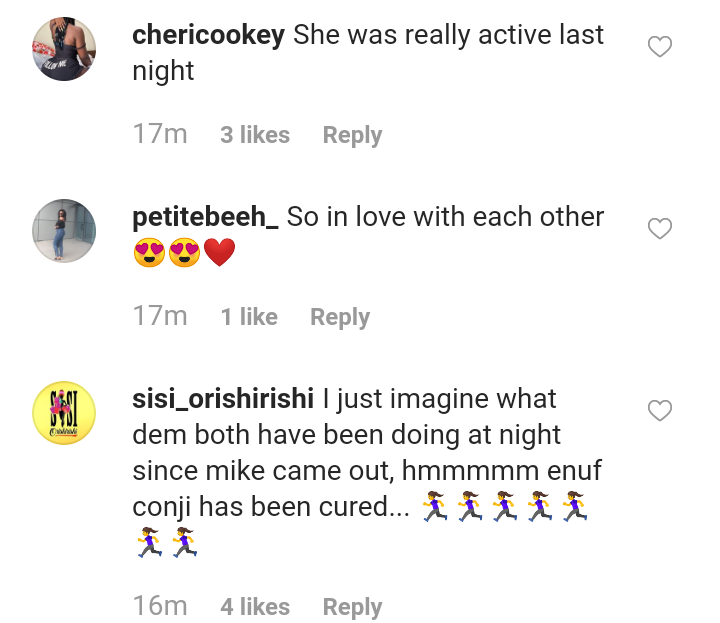The width and height of the screenshot is (720, 623).
Task: Reply to sisi_orishirishi's comment
Action: (352, 607)
